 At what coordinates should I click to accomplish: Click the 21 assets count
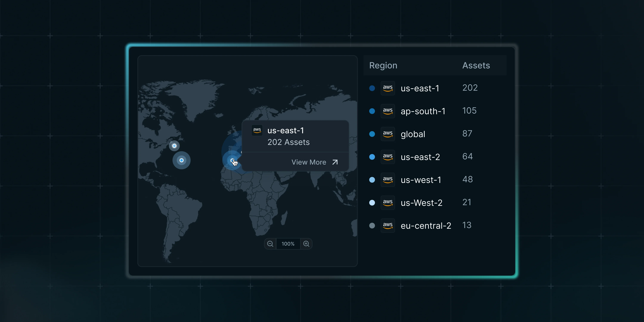click(467, 202)
